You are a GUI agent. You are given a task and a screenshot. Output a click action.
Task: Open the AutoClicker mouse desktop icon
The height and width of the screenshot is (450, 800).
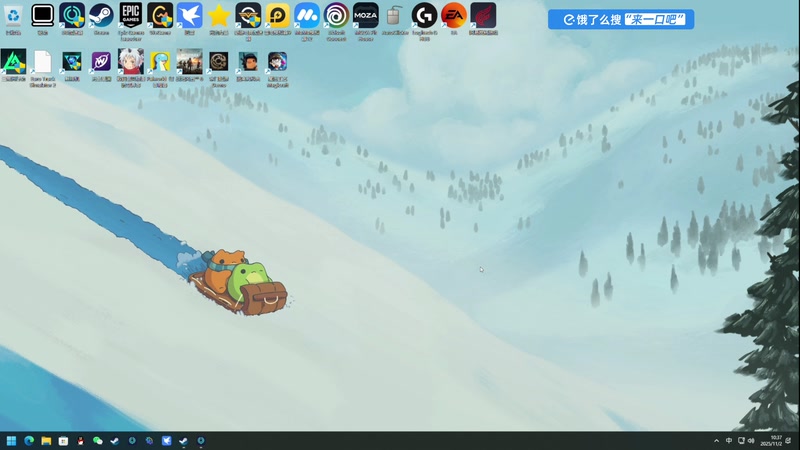coord(395,19)
